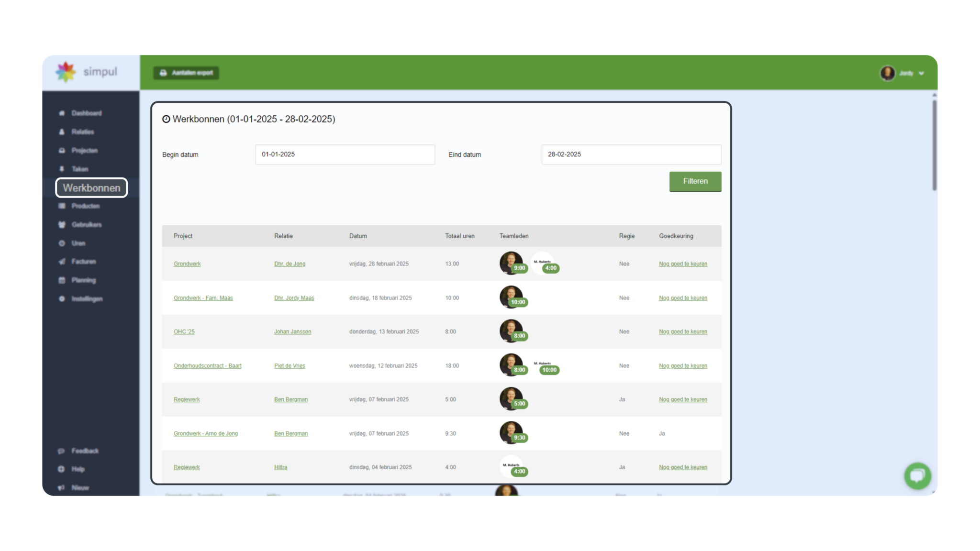The image size is (980, 551).
Task: Click the Uren clock icon
Action: pyautogui.click(x=62, y=243)
